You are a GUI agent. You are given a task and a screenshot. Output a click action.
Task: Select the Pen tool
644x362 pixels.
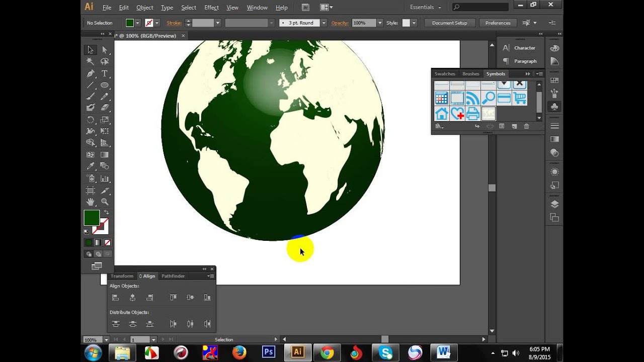91,73
